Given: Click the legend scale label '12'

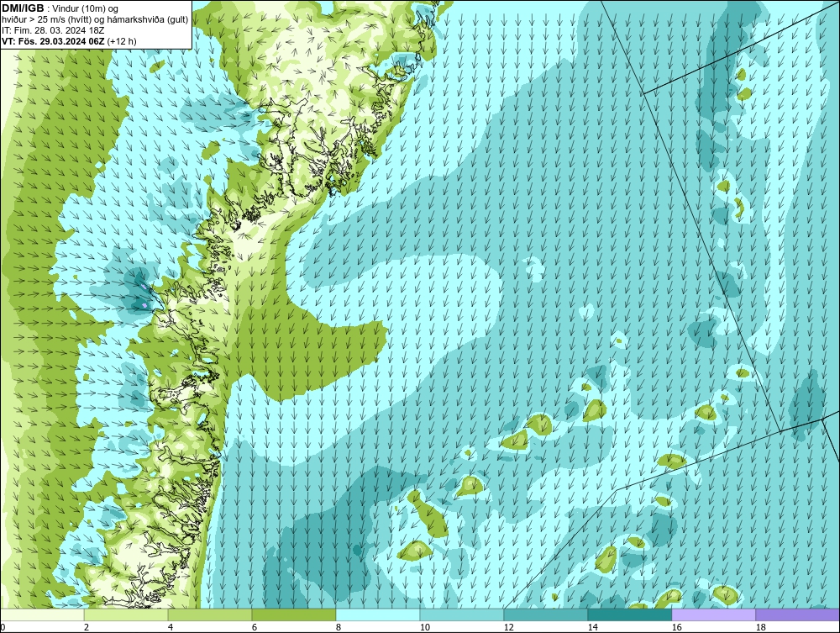Looking at the screenshot, I should pyautogui.click(x=508, y=627).
